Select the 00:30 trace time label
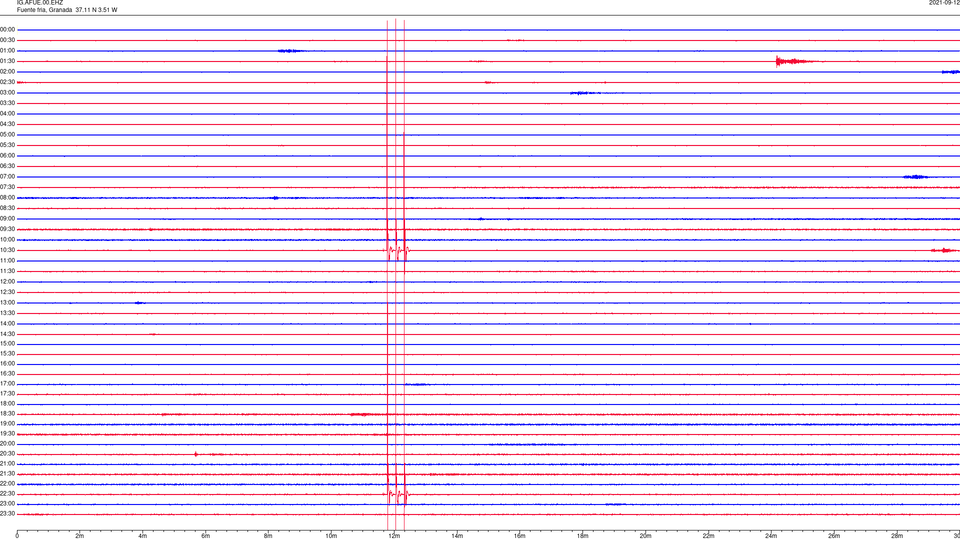 tap(8, 40)
